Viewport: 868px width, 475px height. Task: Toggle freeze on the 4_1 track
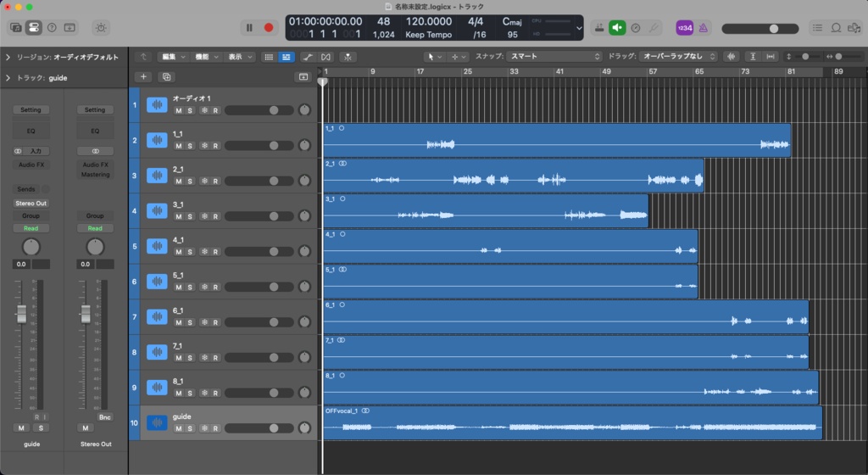[x=204, y=252]
